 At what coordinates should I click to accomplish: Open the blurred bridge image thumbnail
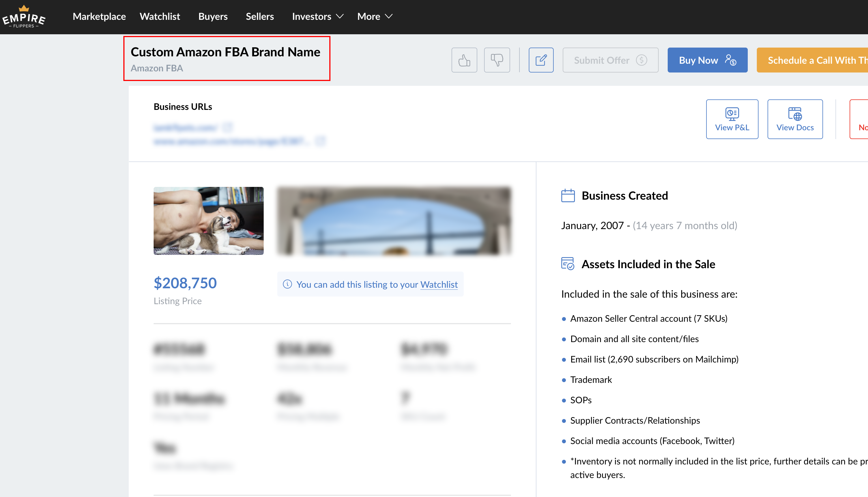point(394,221)
